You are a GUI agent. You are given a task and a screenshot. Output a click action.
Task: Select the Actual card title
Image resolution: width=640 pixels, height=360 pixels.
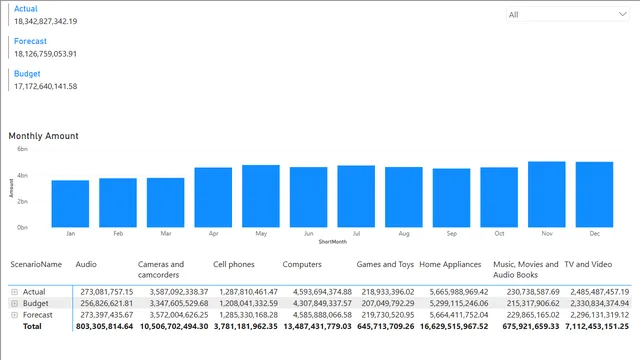click(26, 9)
